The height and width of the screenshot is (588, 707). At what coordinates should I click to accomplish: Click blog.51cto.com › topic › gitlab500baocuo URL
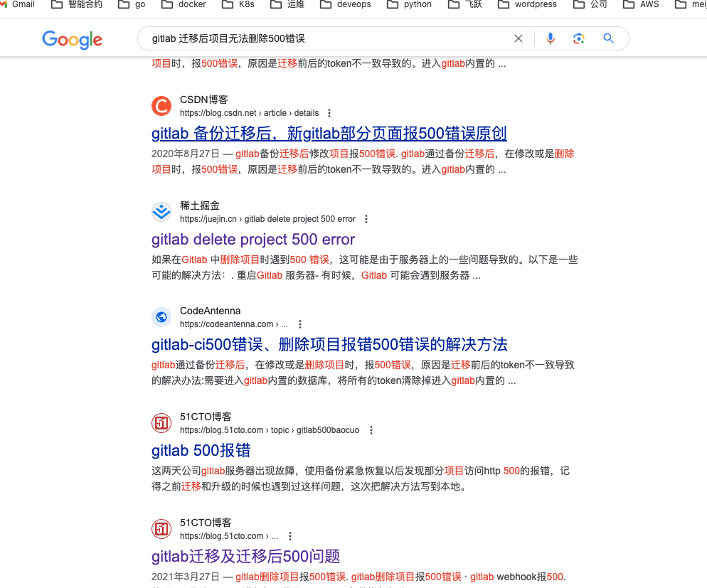270,430
